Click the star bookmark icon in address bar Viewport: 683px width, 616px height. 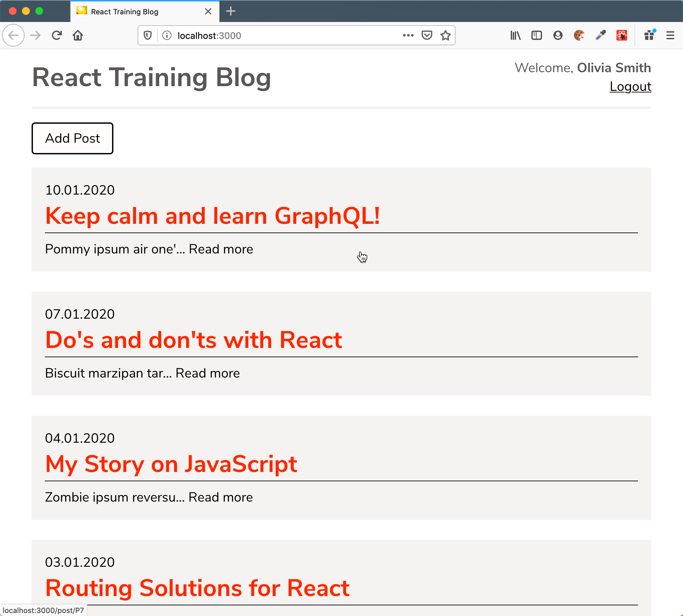point(447,36)
